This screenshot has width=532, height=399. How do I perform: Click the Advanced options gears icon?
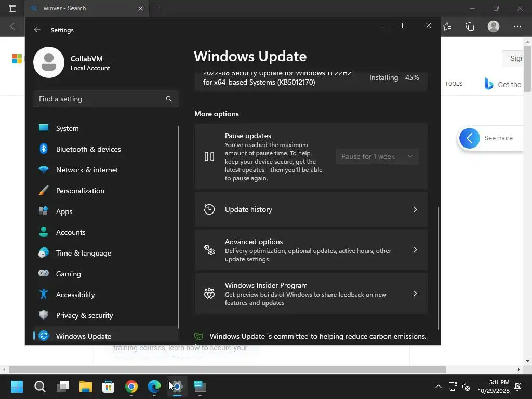point(209,250)
